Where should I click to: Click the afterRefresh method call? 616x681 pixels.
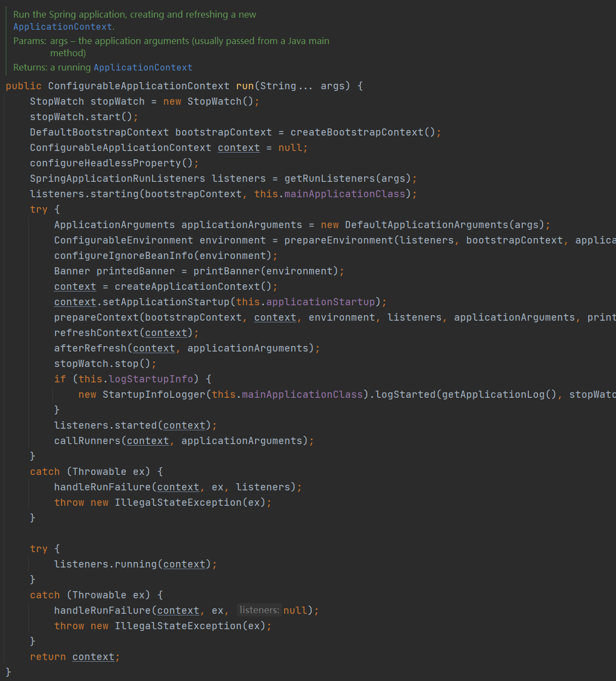[90, 348]
